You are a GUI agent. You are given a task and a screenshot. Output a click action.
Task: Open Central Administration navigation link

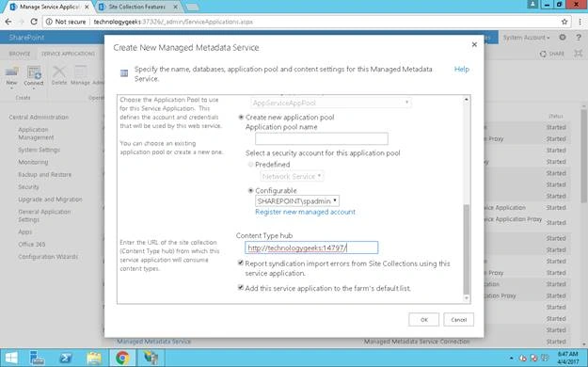39,117
